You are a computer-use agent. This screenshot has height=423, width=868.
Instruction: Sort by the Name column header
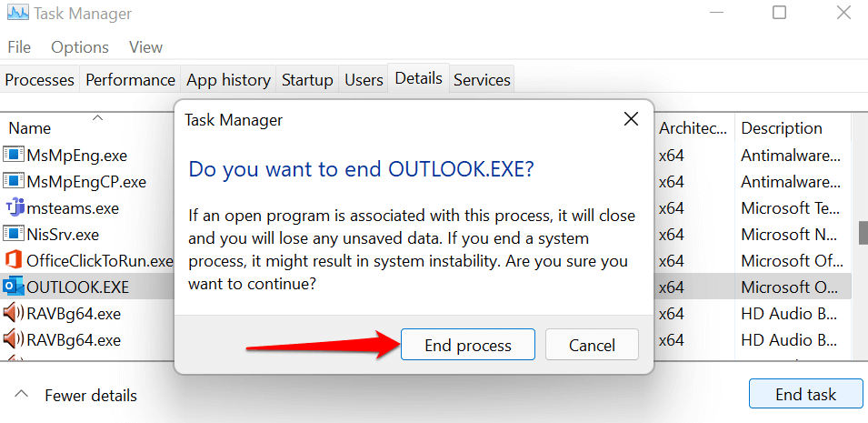click(x=30, y=128)
